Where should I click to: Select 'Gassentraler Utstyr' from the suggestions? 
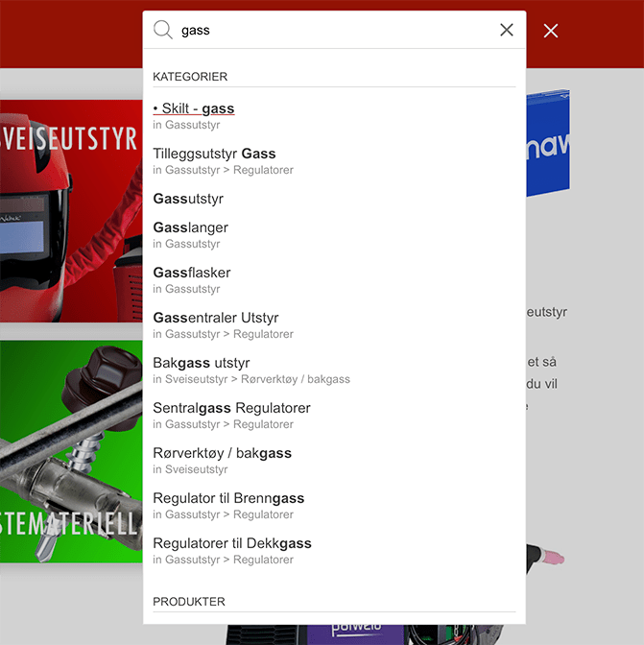216,318
